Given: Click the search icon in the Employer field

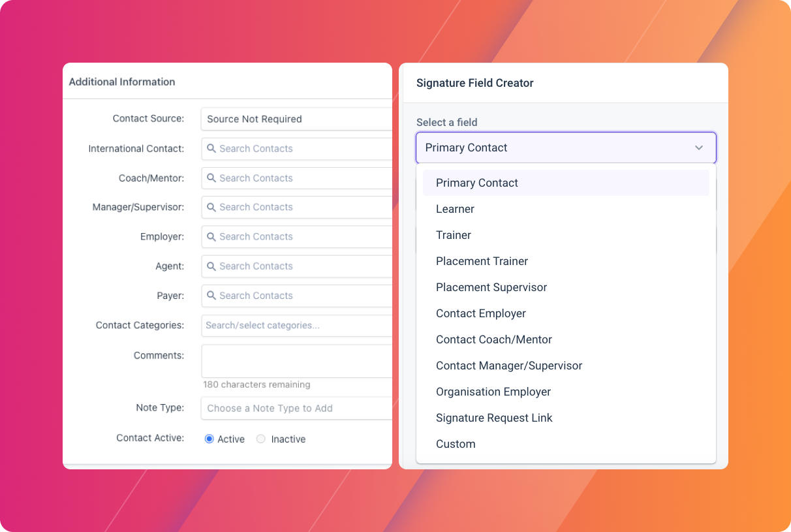Looking at the screenshot, I should point(211,236).
